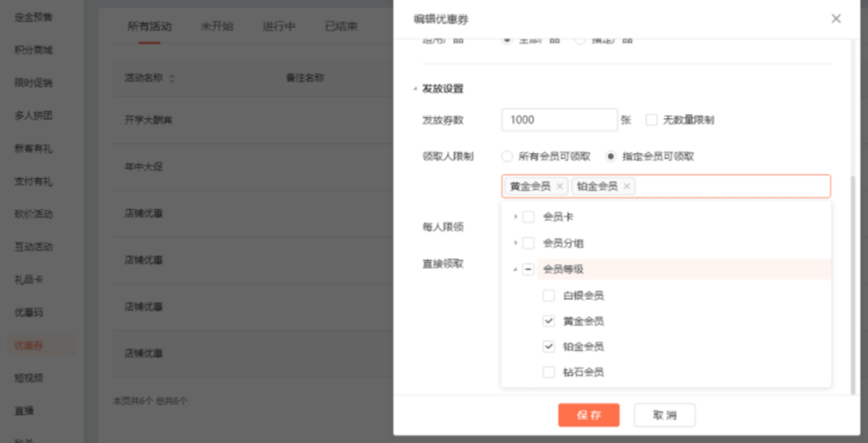Image resolution: width=868 pixels, height=443 pixels.
Task: Switch to 未开始 tab
Action: 216,26
